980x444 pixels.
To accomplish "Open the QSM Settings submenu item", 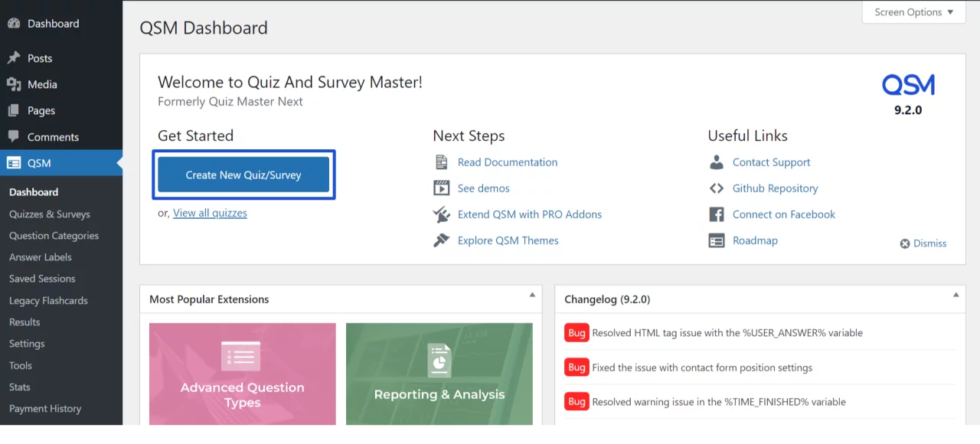I will [x=27, y=344].
